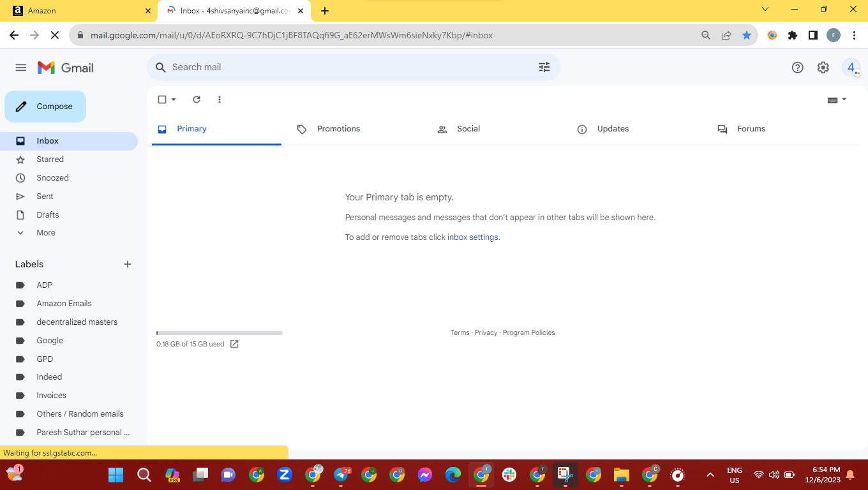Open Windows taskbar search
Screen dimensions: 868x490
coord(144,475)
